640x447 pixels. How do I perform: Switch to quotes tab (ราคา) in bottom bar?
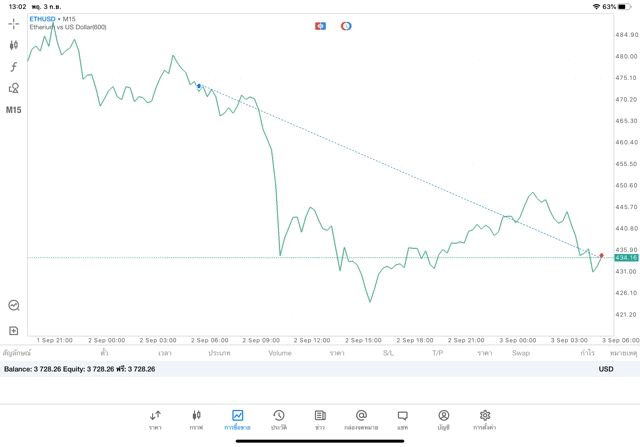point(155,419)
